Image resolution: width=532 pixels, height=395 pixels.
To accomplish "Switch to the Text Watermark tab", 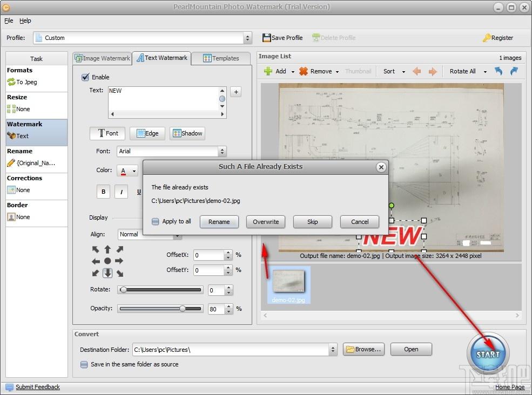I will [162, 58].
